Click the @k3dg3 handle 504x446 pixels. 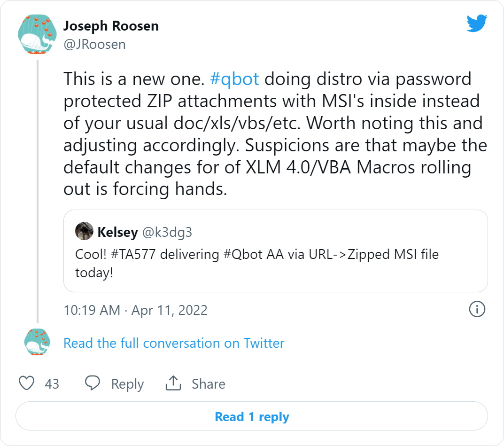coord(168,232)
